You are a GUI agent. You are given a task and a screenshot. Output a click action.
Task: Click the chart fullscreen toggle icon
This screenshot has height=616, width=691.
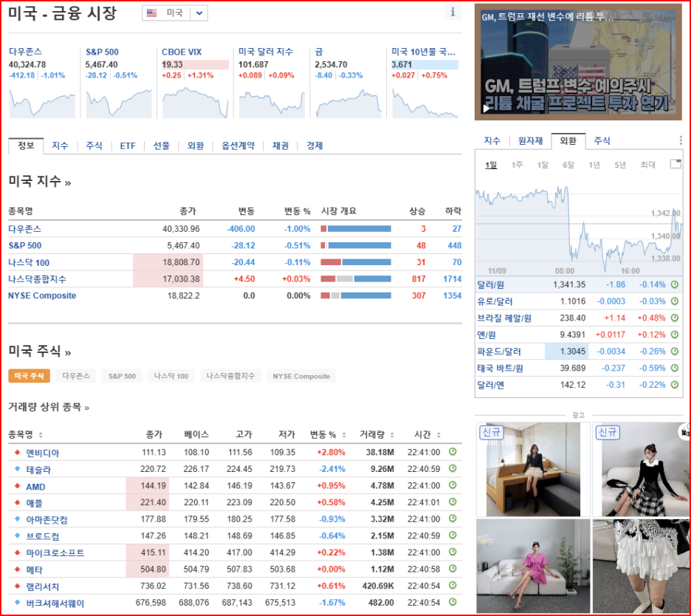pyautogui.click(x=675, y=164)
